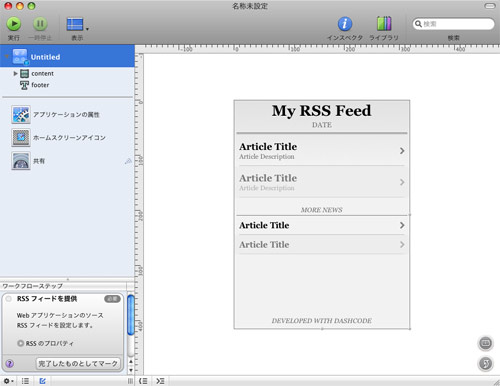The height and width of the screenshot is (386, 500).
Task: Click the grayed Article Title with description
Action: click(268, 178)
